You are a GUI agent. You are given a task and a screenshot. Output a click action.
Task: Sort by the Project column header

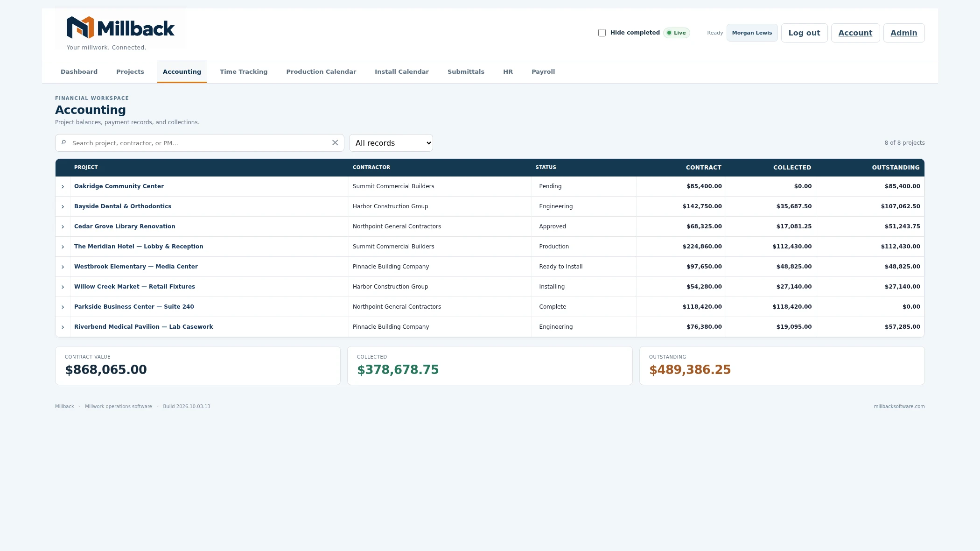pyautogui.click(x=86, y=167)
